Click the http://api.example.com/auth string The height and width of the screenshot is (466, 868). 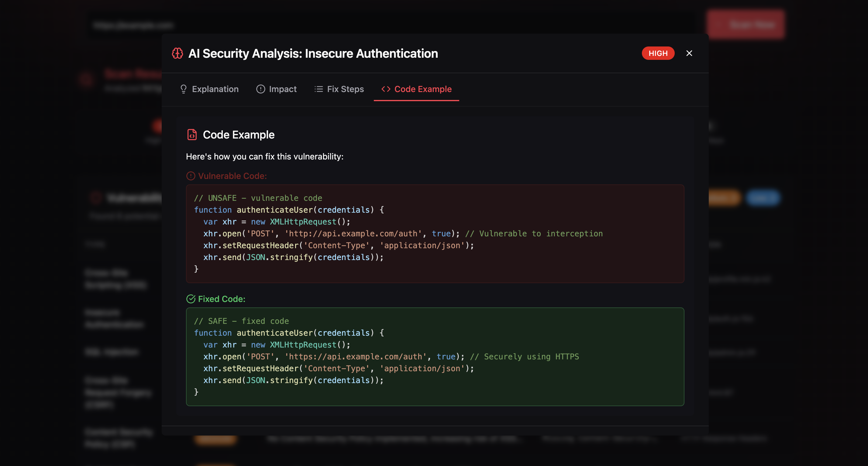(x=353, y=233)
